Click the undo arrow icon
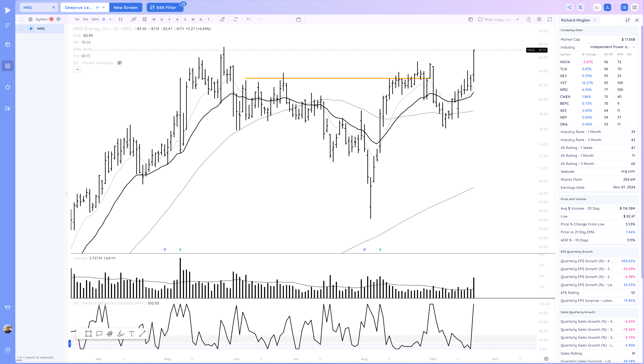Screen dimensions: 644x364 [x=249, y=19]
